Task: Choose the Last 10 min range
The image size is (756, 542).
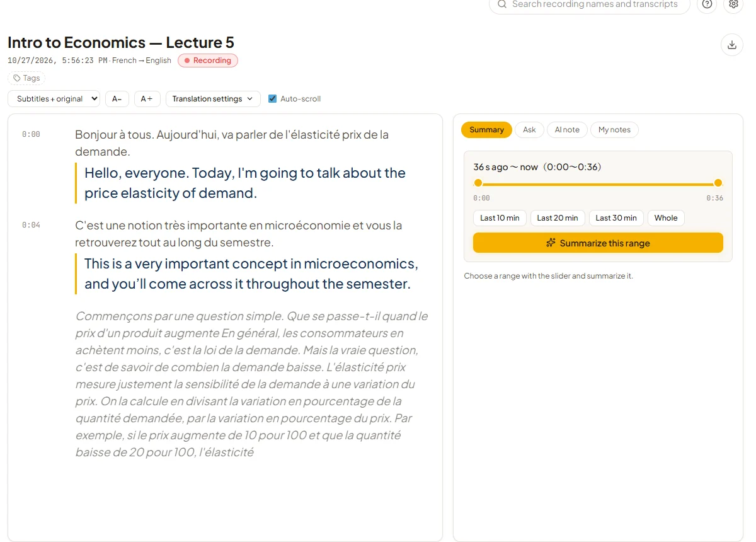Action: pyautogui.click(x=500, y=218)
